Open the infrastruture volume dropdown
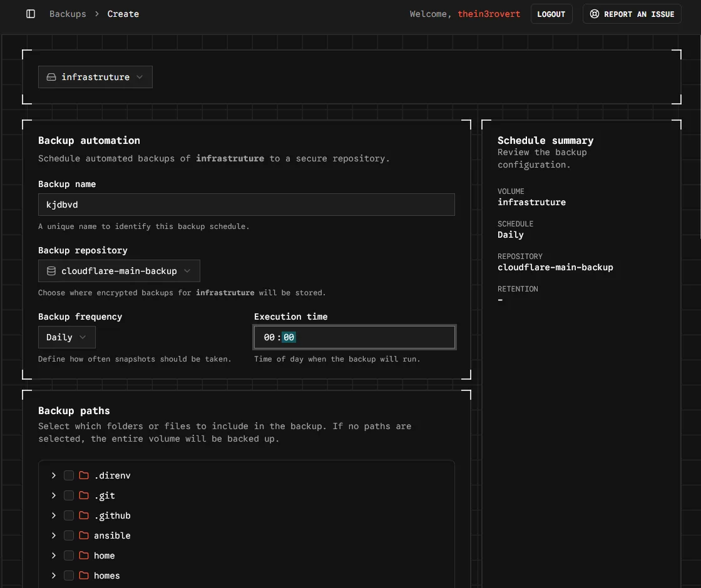This screenshot has height=588, width=701. [95, 77]
